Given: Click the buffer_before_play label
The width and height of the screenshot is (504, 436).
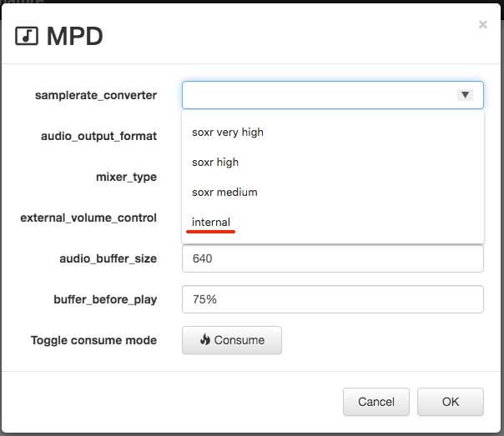Looking at the screenshot, I should tap(105, 299).
